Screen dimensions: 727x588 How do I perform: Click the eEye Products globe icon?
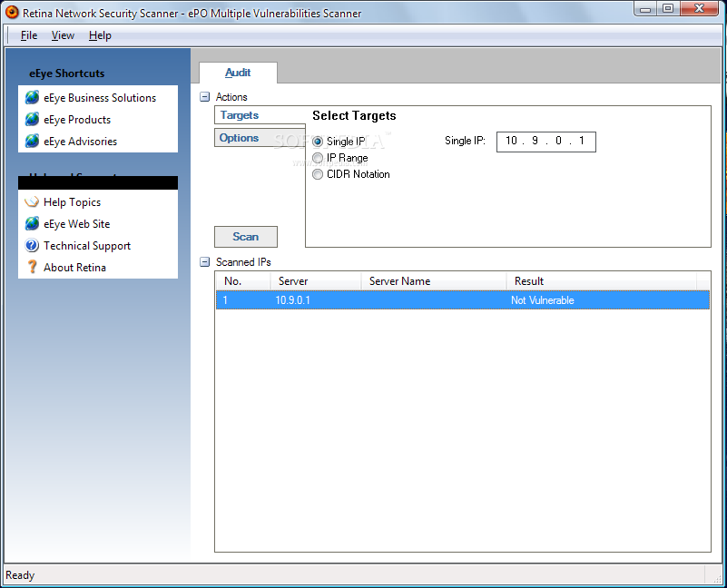point(32,119)
